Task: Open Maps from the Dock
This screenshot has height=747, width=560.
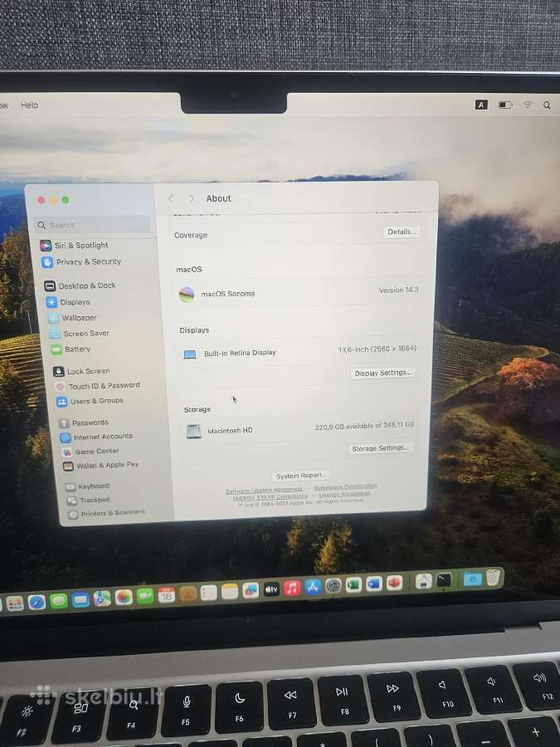Action: 101,598
